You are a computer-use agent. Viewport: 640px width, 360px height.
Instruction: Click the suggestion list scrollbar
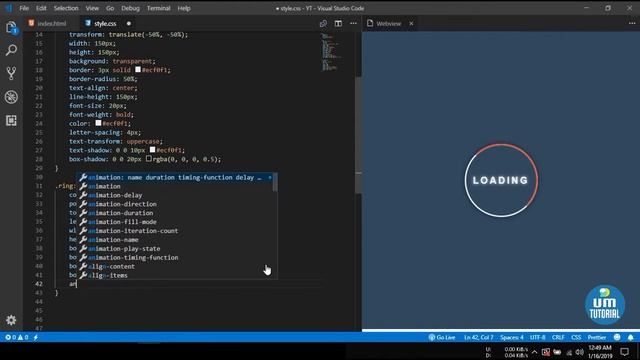[276, 182]
